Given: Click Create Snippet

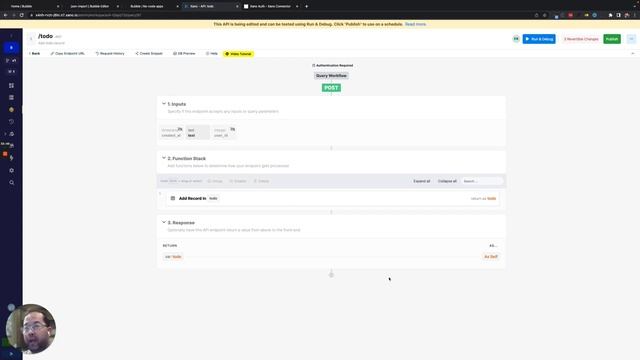Looking at the screenshot, I should 149,53.
